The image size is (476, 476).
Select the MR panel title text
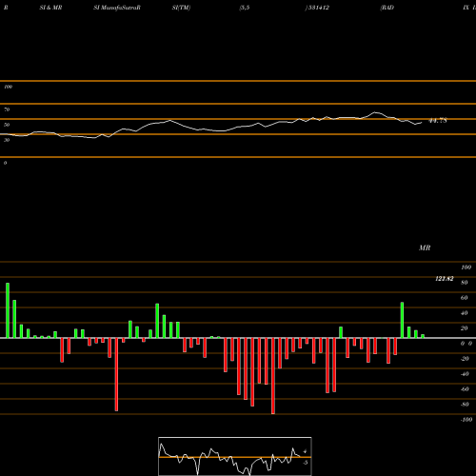[425, 248]
